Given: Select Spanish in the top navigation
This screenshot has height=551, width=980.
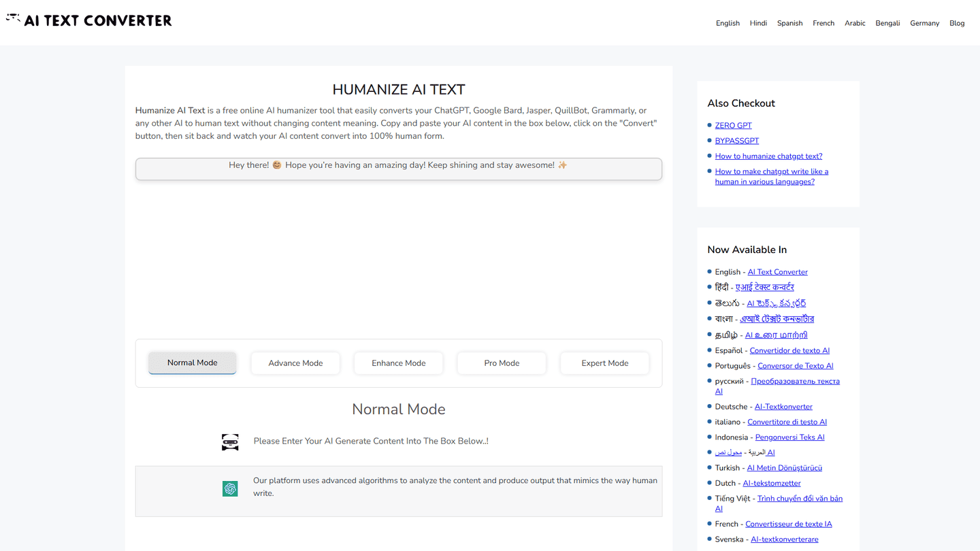Looking at the screenshot, I should coord(789,23).
